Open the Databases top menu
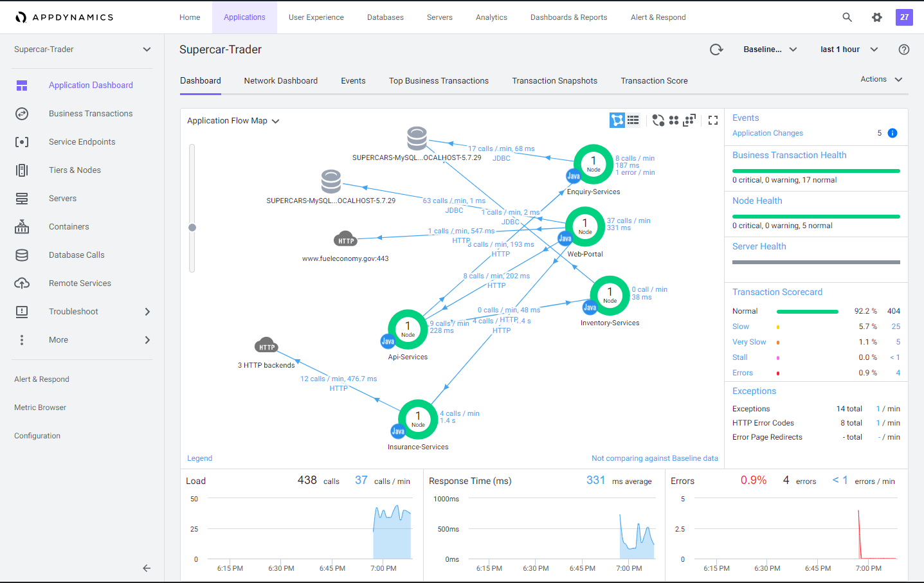The height and width of the screenshot is (583, 924). [385, 17]
